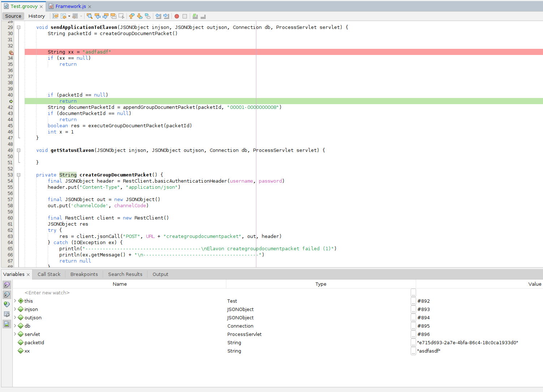The height and width of the screenshot is (392, 543).
Task: Click the find previous occurrence icon
Action: point(98,16)
